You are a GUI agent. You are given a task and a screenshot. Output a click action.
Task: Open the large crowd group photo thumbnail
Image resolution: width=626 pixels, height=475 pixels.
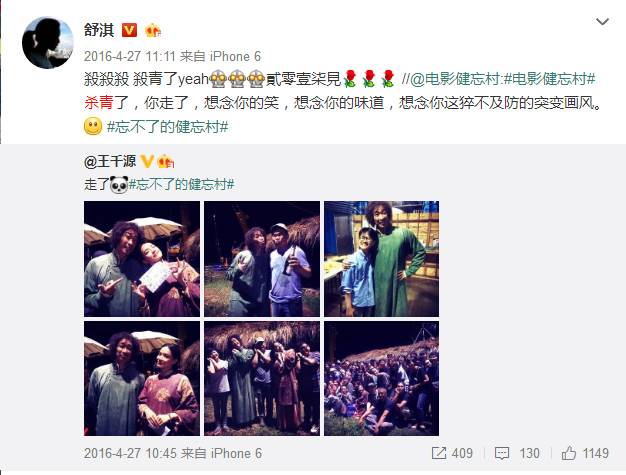(381, 378)
